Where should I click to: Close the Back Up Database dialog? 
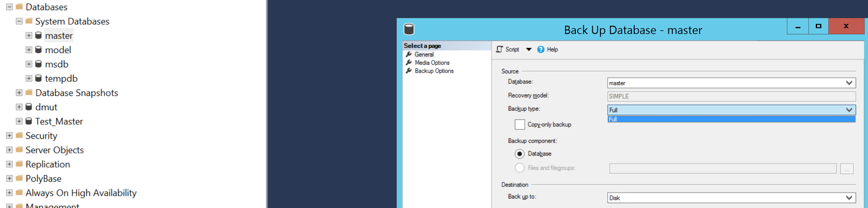846,26
